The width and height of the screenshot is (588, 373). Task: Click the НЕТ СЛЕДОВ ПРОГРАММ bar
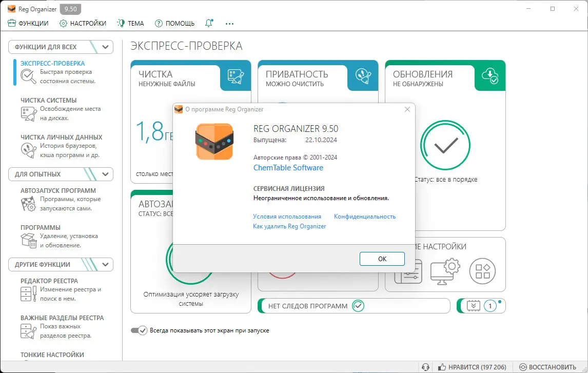click(x=354, y=306)
